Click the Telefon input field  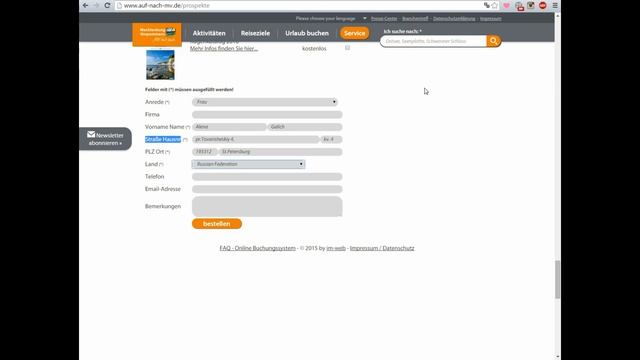267,177
